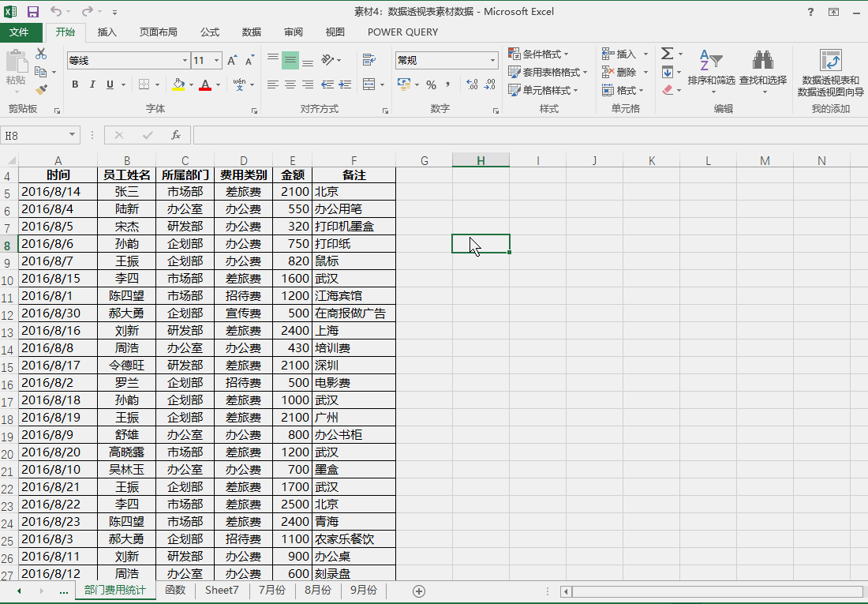Click the increase decimal icon
Image resolution: width=868 pixels, height=604 pixels.
coord(472,84)
